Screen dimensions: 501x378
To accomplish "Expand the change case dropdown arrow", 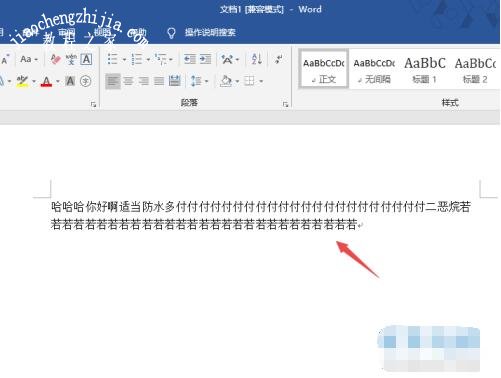I will [36, 60].
